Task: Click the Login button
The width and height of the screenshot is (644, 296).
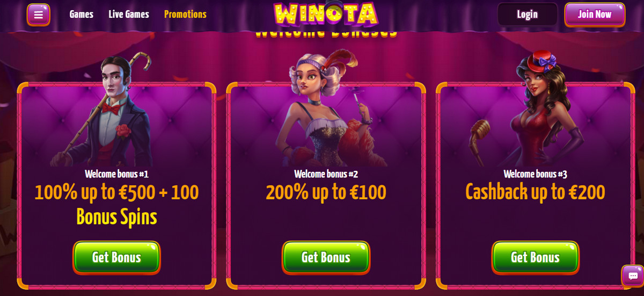Action: tap(528, 15)
